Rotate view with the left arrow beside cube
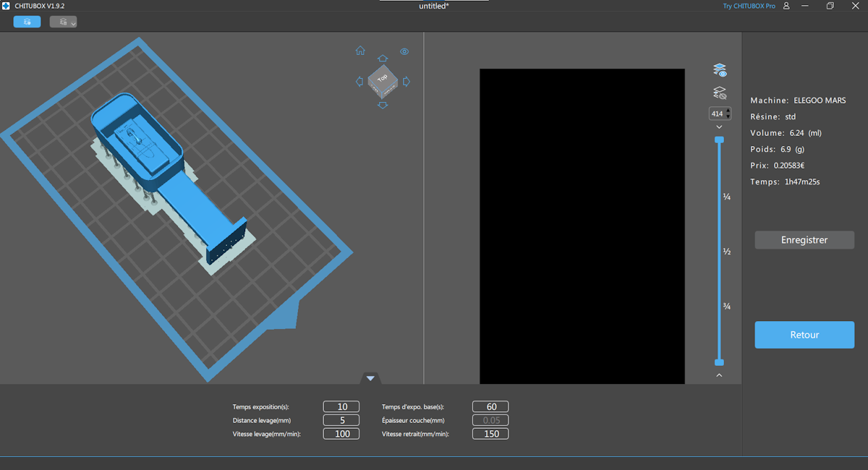868x470 pixels. 359,82
